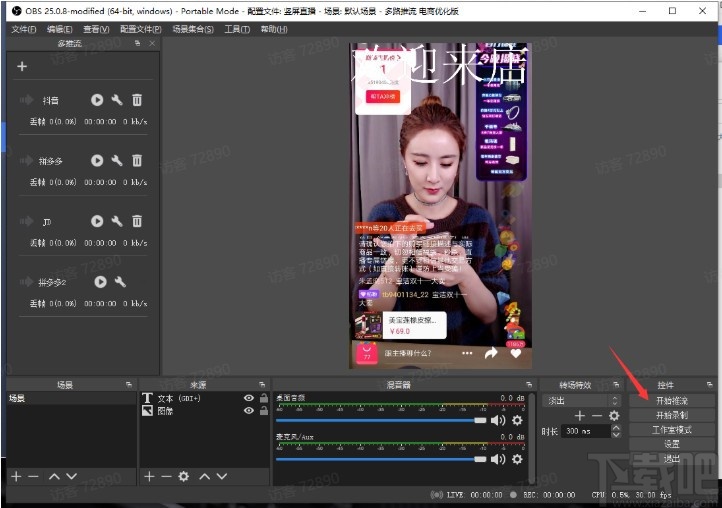The image size is (722, 508).
Task: Pop out the 多推流 dock panel
Action: point(137,43)
